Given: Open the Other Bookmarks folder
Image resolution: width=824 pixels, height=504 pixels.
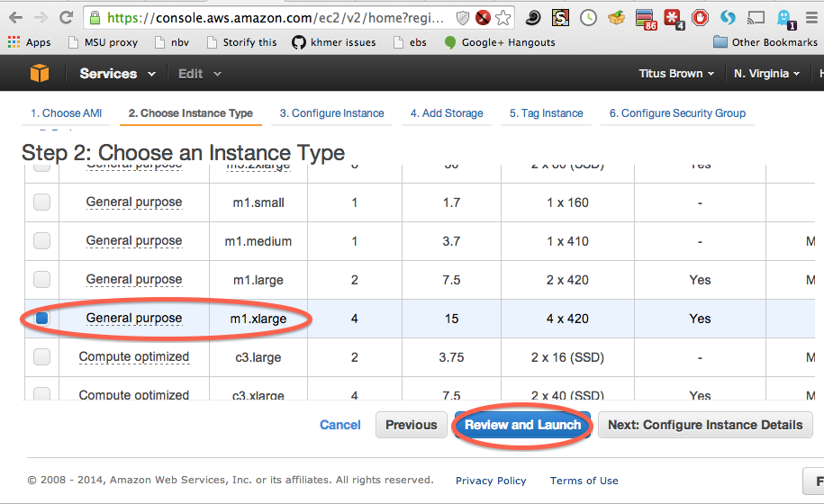Looking at the screenshot, I should [765, 42].
